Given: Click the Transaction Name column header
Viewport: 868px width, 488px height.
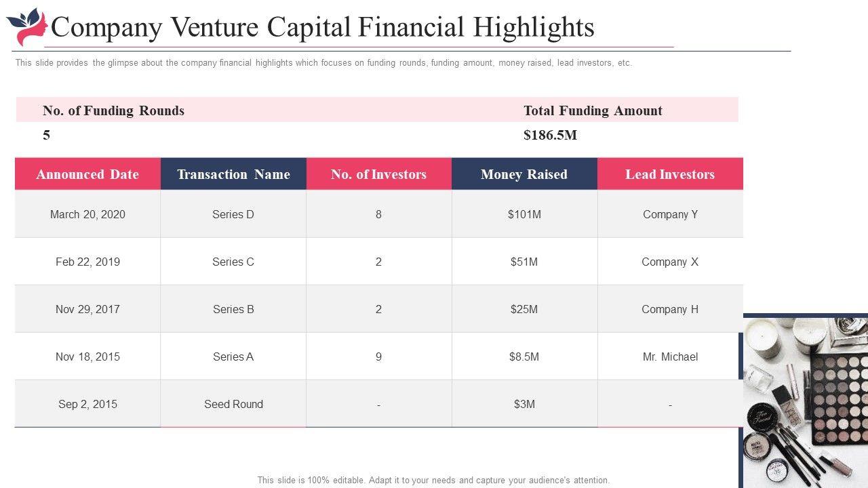Looking at the screenshot, I should [233, 174].
